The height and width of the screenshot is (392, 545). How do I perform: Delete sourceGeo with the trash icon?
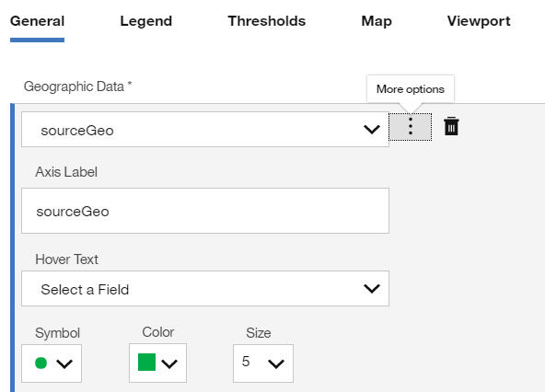(x=451, y=126)
